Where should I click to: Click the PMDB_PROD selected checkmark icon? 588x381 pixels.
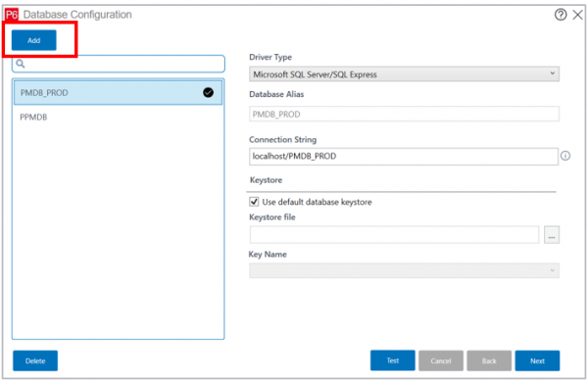click(208, 92)
